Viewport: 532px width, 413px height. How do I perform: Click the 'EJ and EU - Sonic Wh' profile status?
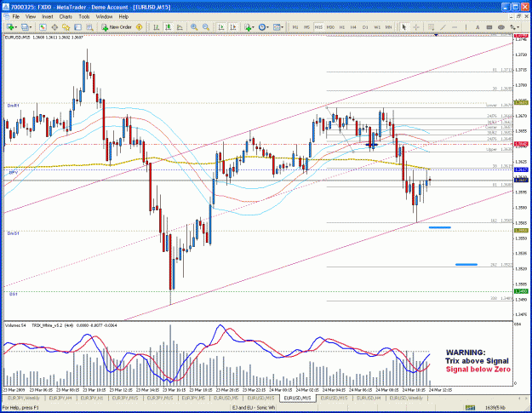click(254, 408)
